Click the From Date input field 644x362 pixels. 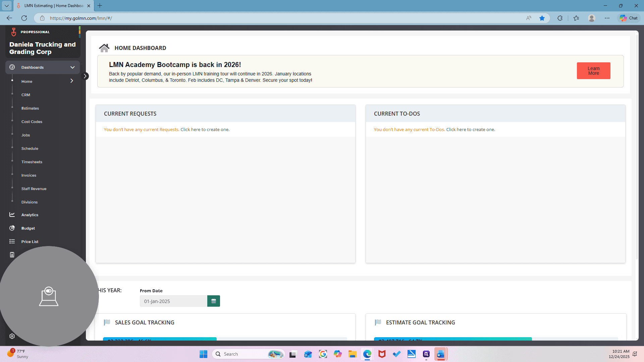[x=173, y=301]
